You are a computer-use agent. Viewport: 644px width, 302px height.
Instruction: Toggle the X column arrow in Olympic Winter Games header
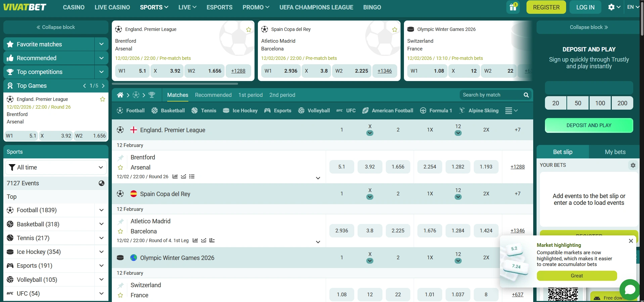[370, 261]
